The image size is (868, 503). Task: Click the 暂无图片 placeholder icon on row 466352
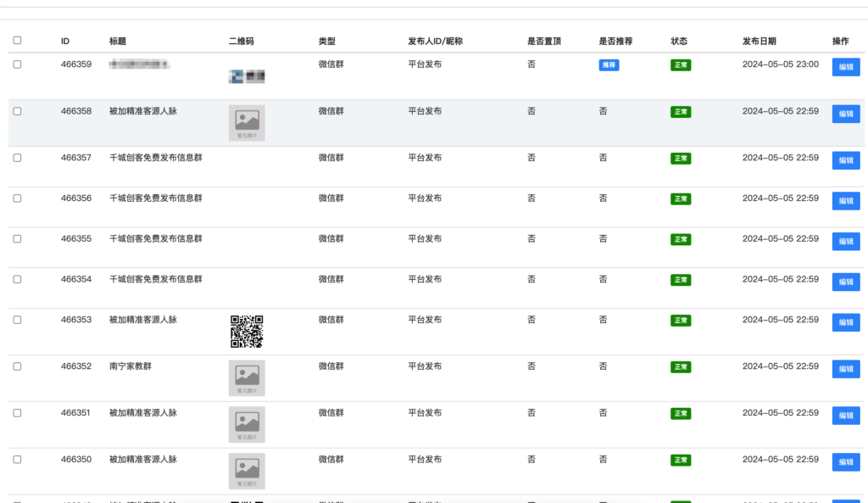click(x=247, y=377)
